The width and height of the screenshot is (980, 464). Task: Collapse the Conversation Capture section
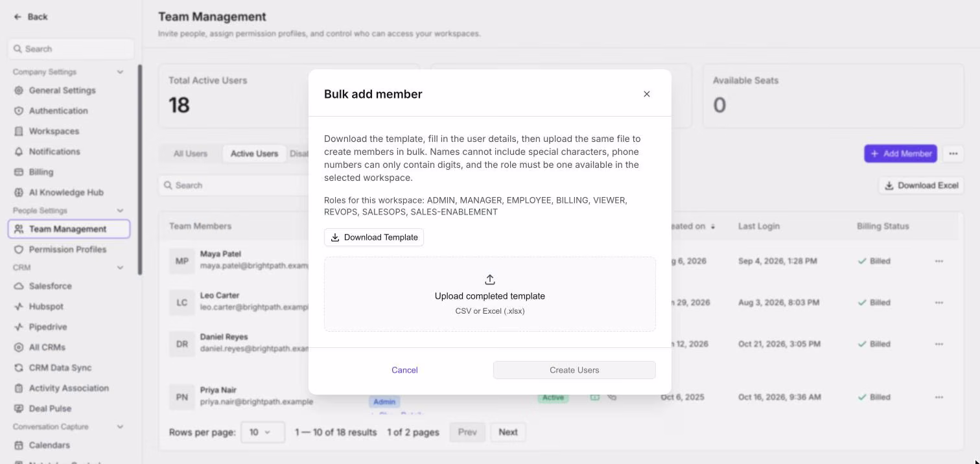coord(120,427)
